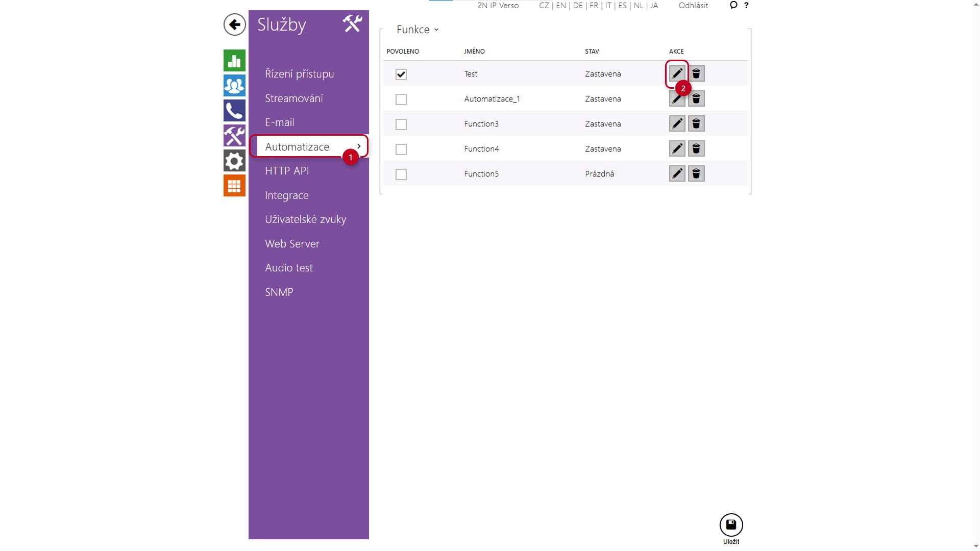Click the Function3 name cell
The width and height of the screenshot is (980, 551).
[x=481, y=124]
